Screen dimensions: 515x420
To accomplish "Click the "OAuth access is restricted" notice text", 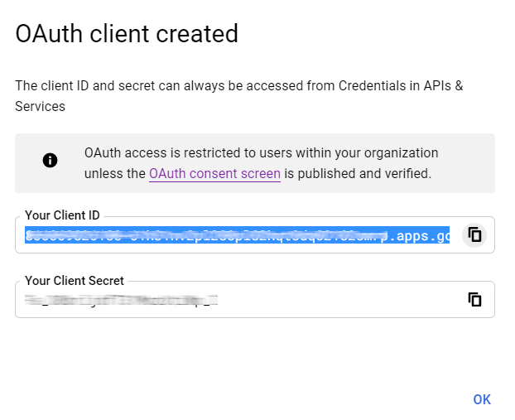I will tap(199, 153).
